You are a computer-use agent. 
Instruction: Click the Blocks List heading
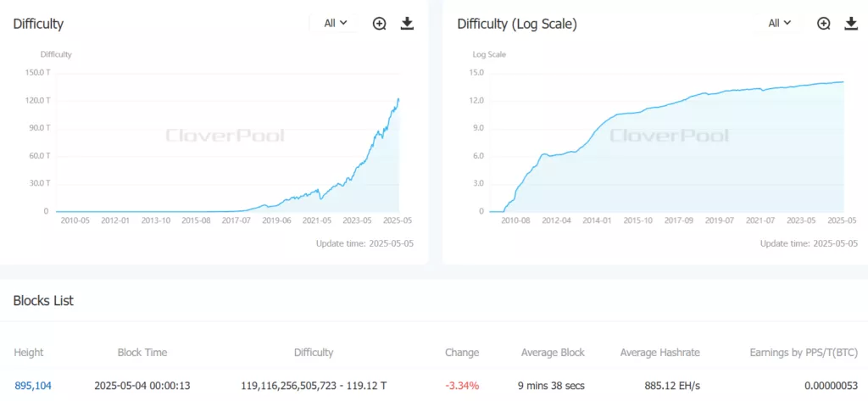coord(43,301)
